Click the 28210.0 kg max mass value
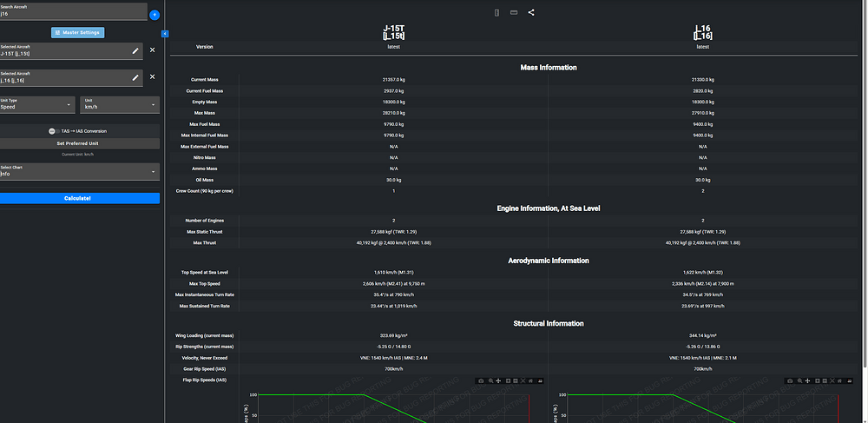Viewport: 868px width, 423px height. 393,113
